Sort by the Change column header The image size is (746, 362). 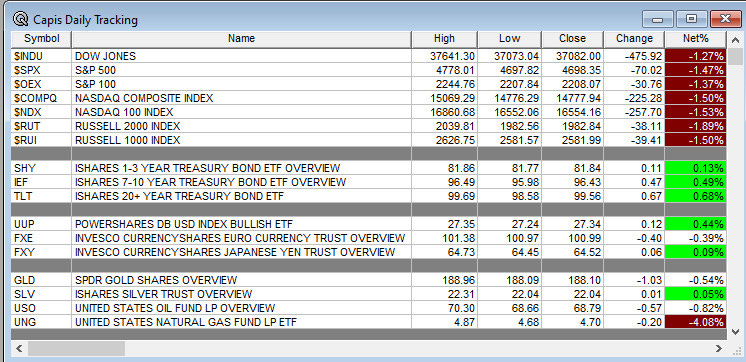tap(634, 39)
